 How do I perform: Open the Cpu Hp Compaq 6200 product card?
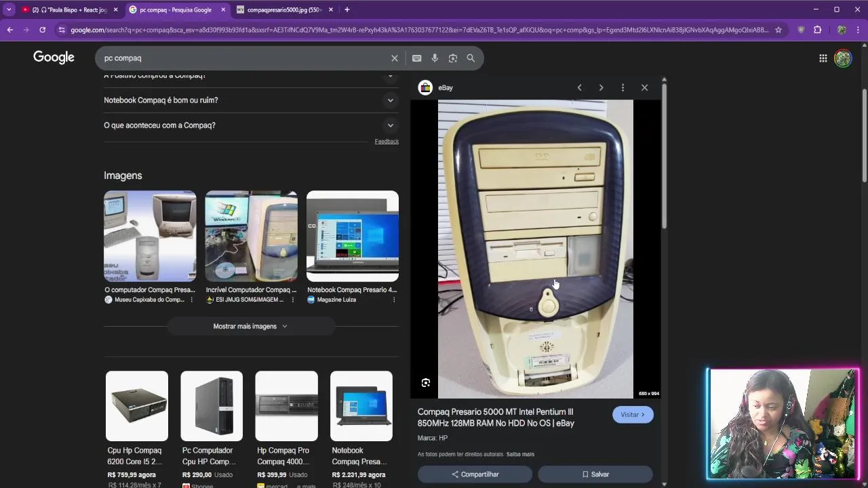136,429
